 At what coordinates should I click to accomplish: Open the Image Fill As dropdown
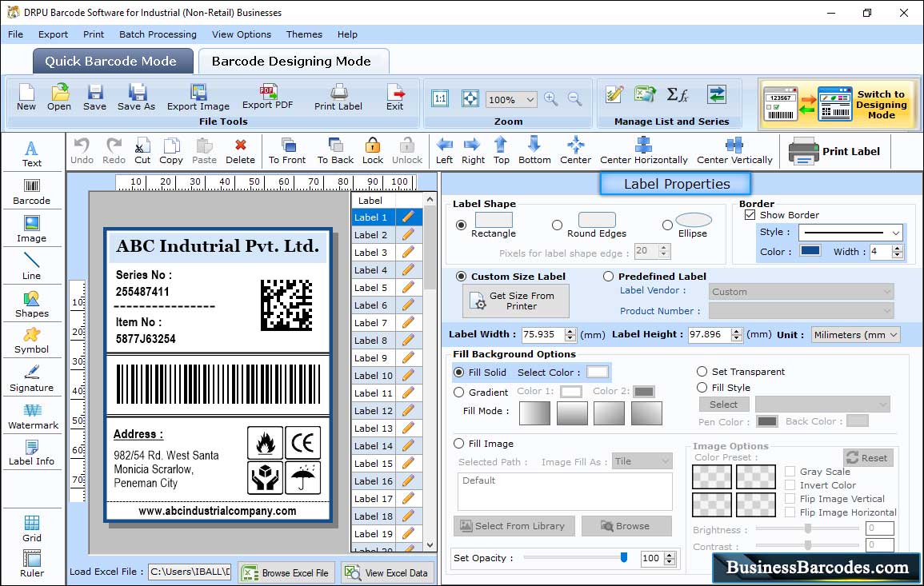642,461
